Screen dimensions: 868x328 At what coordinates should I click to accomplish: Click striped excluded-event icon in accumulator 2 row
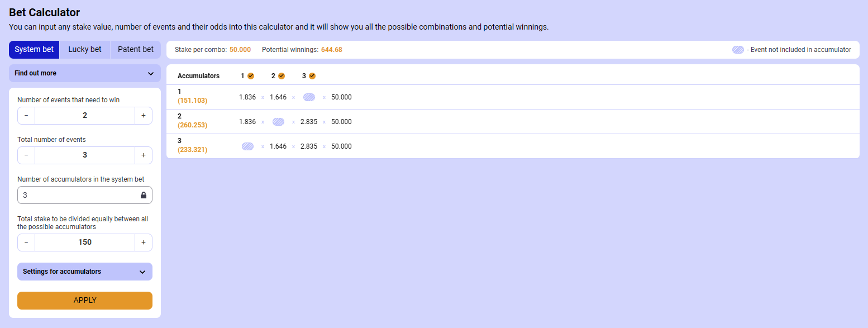278,122
